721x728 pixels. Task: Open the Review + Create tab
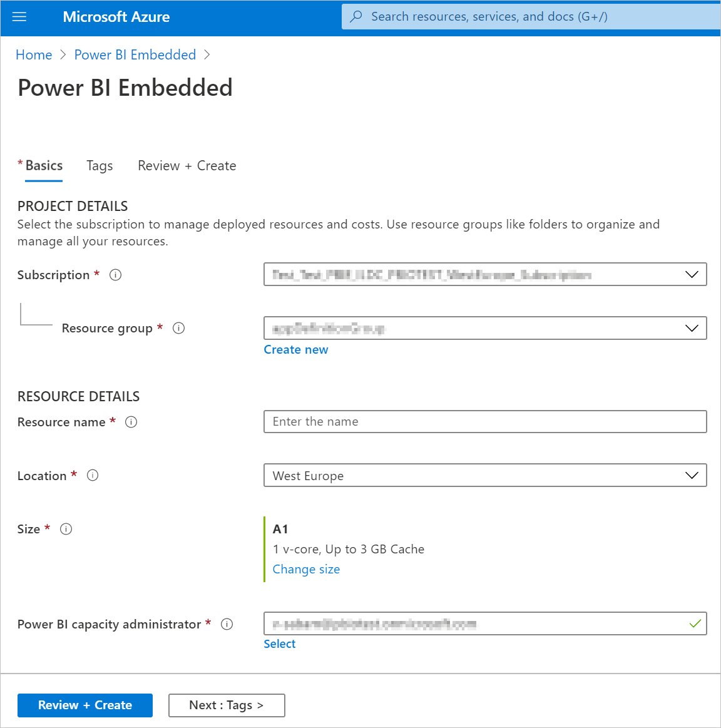(187, 166)
